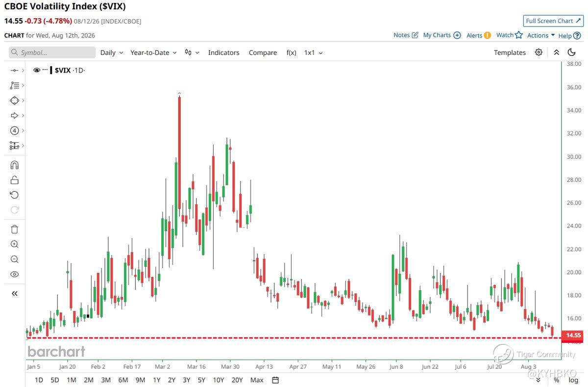Select the 1M time range
The width and height of the screenshot is (588, 387).
pos(71,380)
